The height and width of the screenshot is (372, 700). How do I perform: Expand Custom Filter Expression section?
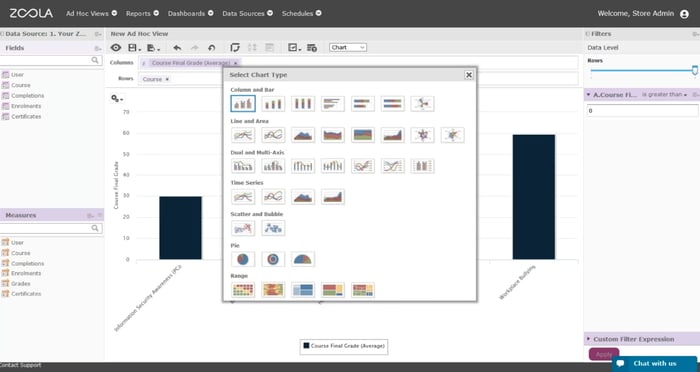click(x=588, y=339)
